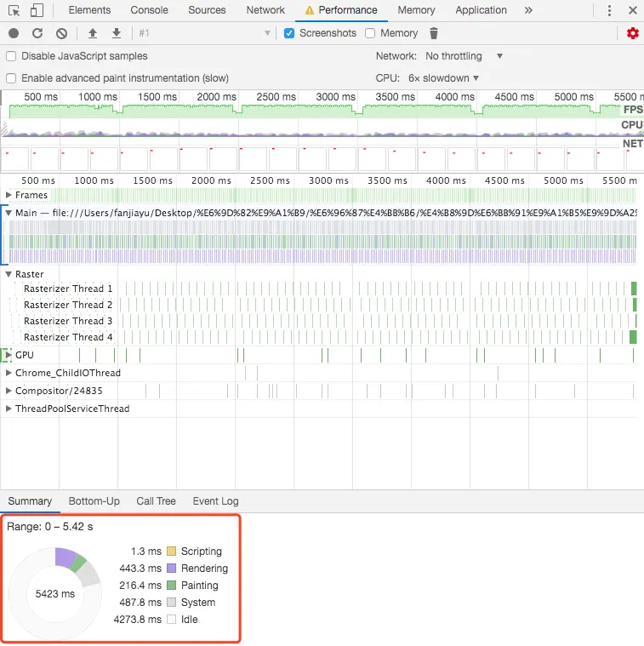Expand the Chrome_ChildIOThread track
This screenshot has height=646, width=644.
(9, 373)
